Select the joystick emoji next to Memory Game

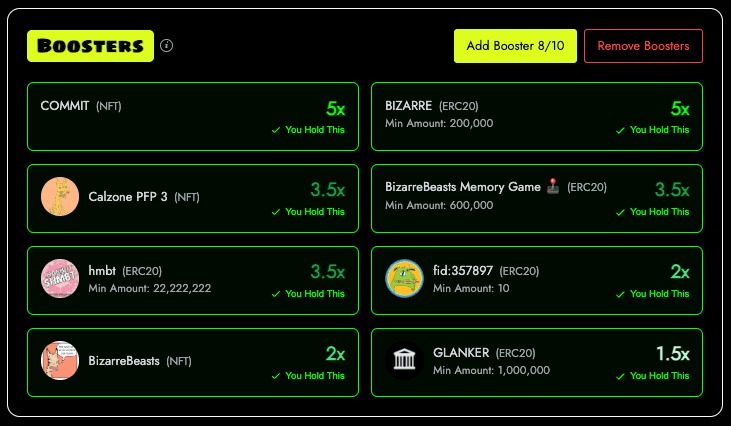(x=553, y=186)
